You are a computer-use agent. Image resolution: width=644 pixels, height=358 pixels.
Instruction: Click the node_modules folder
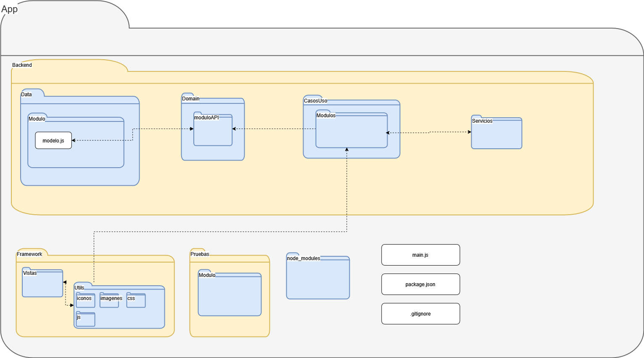[318, 276]
